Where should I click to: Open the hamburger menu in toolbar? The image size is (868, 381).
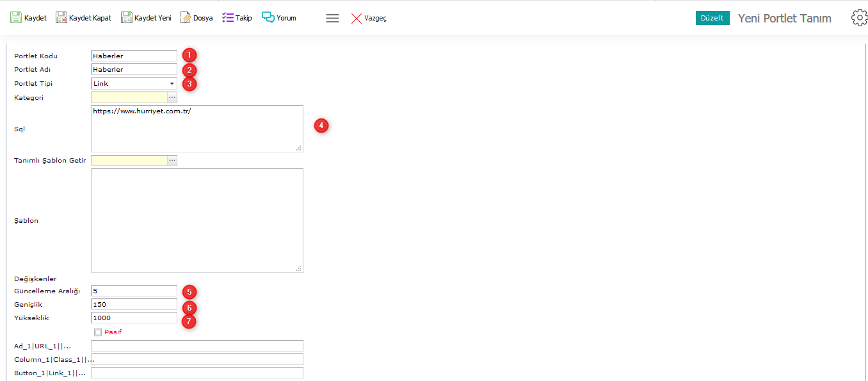(x=332, y=19)
